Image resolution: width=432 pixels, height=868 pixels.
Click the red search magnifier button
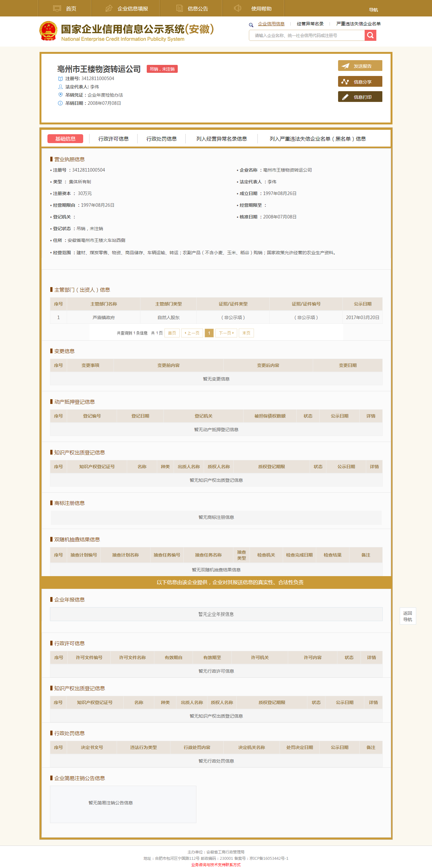point(370,35)
